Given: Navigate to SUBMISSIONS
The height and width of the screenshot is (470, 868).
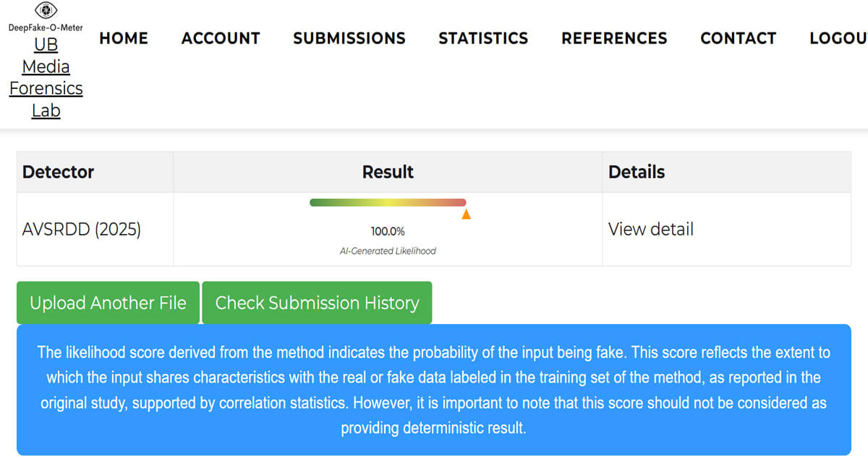Looking at the screenshot, I should 349,38.
